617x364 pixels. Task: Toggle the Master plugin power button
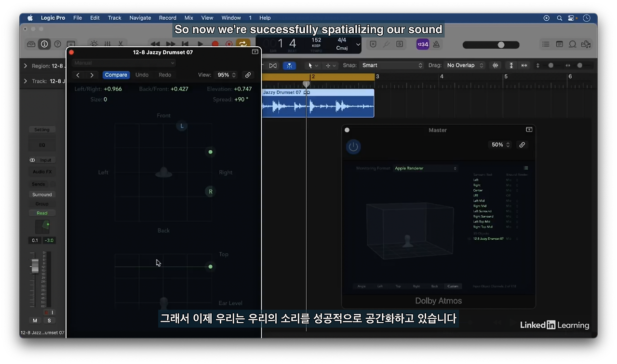(x=353, y=146)
